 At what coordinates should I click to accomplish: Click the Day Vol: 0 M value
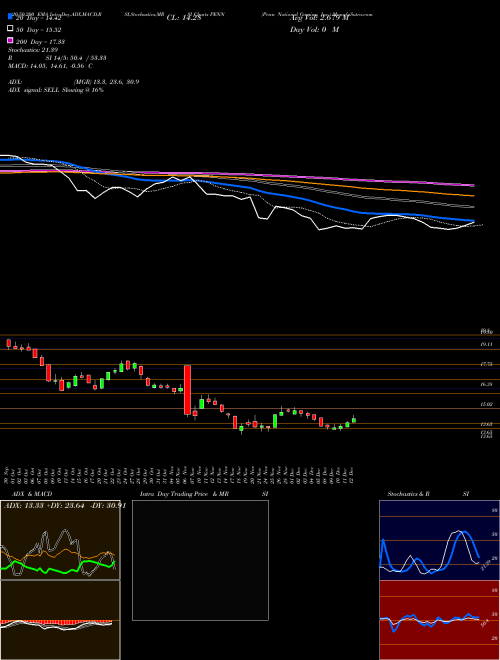(x=314, y=29)
